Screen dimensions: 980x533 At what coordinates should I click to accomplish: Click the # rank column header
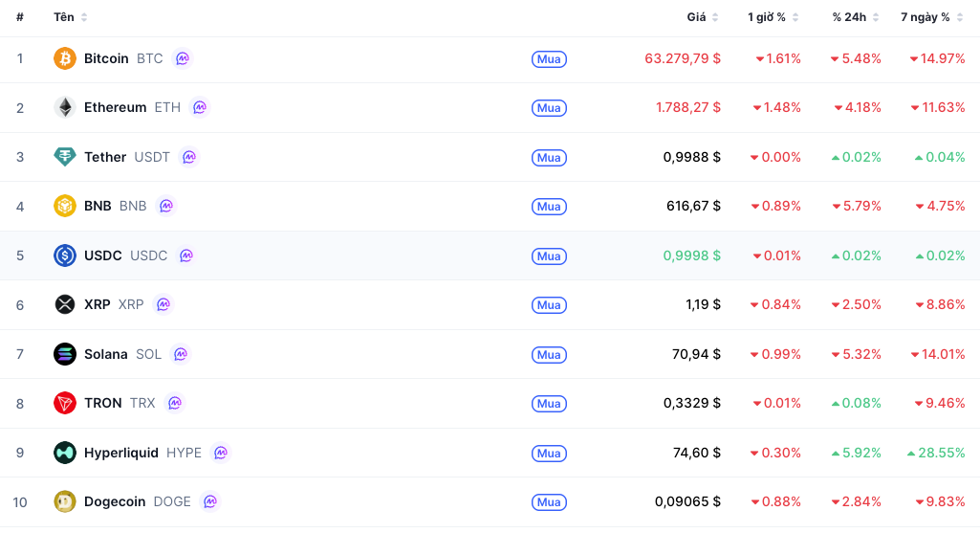pyautogui.click(x=20, y=17)
